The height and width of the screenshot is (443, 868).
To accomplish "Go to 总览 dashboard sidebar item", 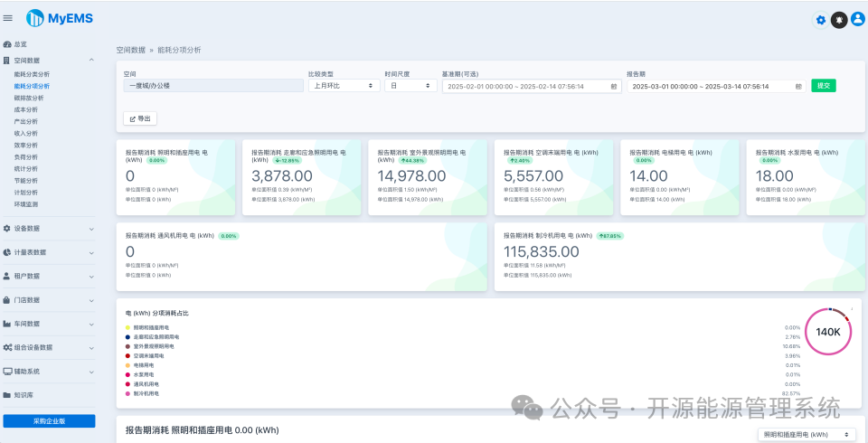I will pyautogui.click(x=21, y=43).
